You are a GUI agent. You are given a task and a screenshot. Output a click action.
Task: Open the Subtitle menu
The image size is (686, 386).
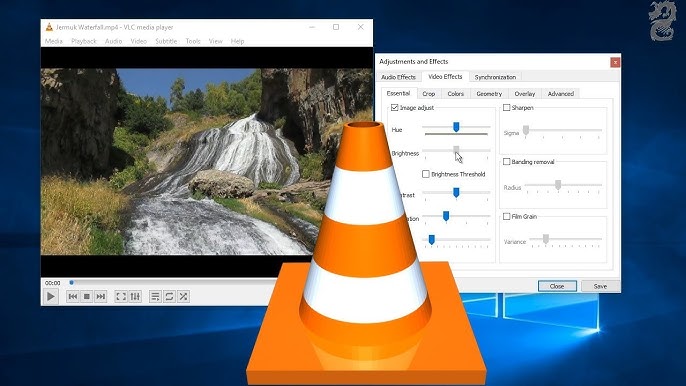(x=166, y=41)
